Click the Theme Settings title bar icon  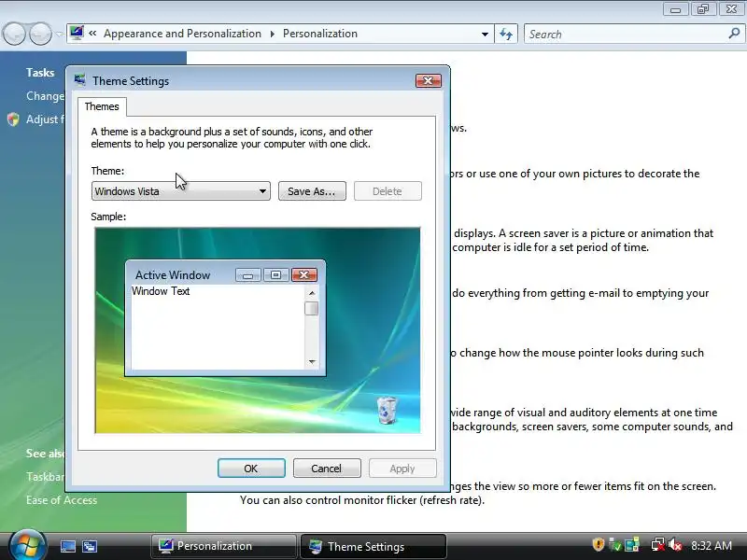click(80, 80)
